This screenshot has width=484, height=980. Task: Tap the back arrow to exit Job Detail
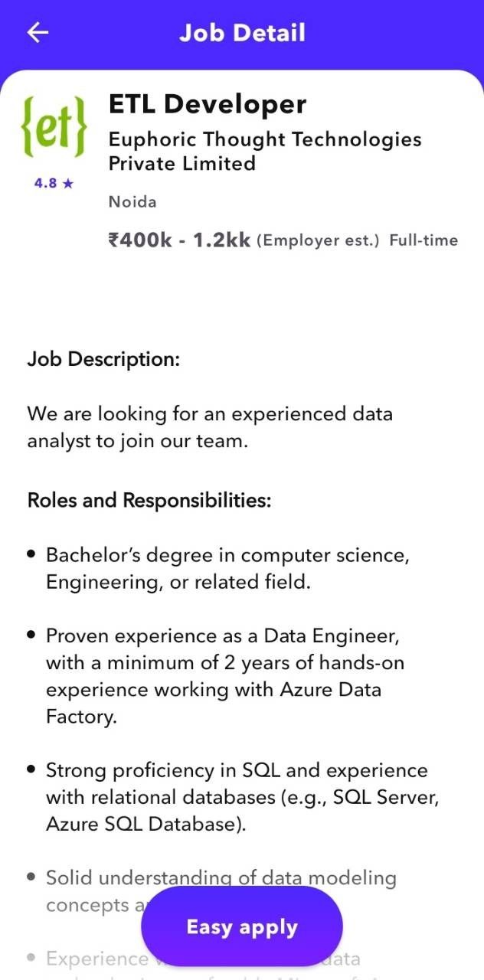point(37,32)
